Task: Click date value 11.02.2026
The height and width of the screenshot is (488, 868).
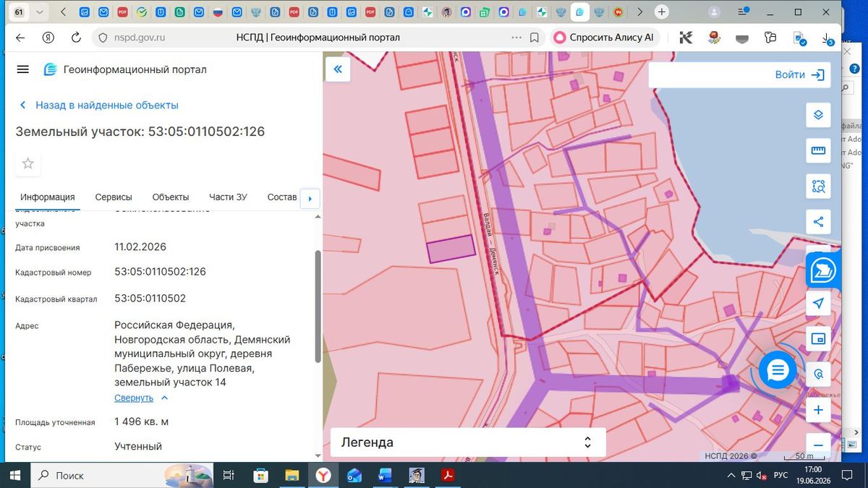Action: point(140,247)
